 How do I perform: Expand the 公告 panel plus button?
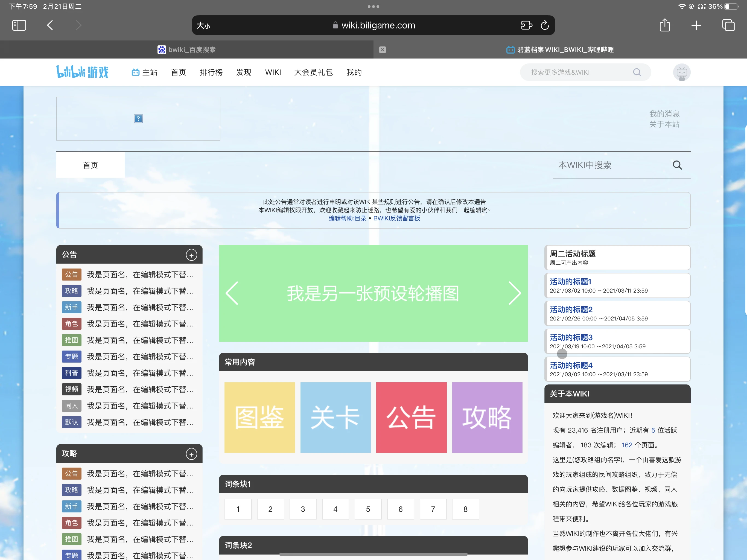[191, 255]
